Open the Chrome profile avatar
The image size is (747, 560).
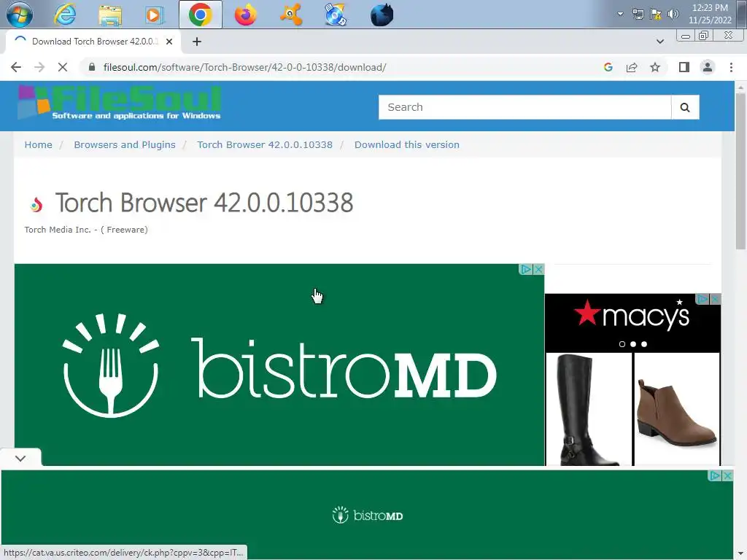708,67
